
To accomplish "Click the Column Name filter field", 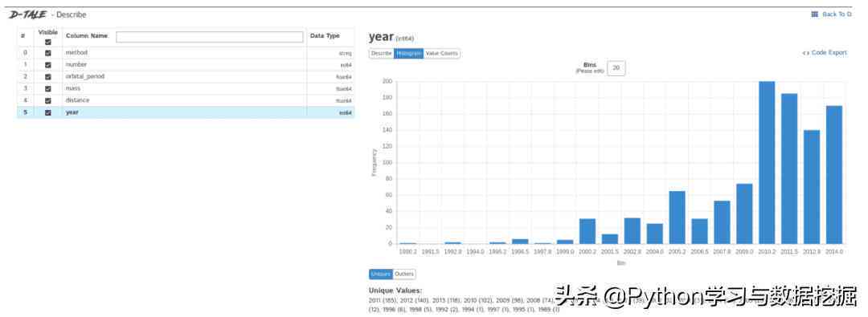I will [209, 37].
